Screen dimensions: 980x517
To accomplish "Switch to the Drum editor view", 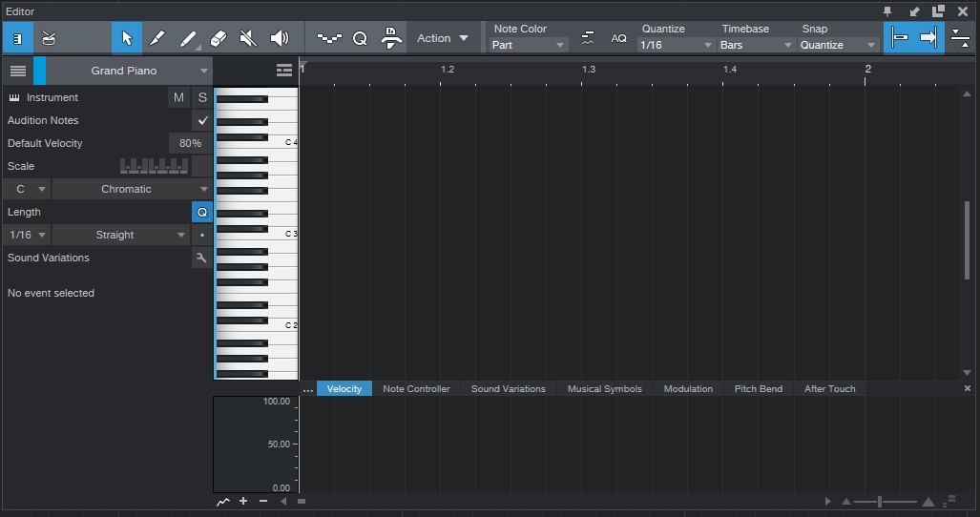I will pos(49,38).
